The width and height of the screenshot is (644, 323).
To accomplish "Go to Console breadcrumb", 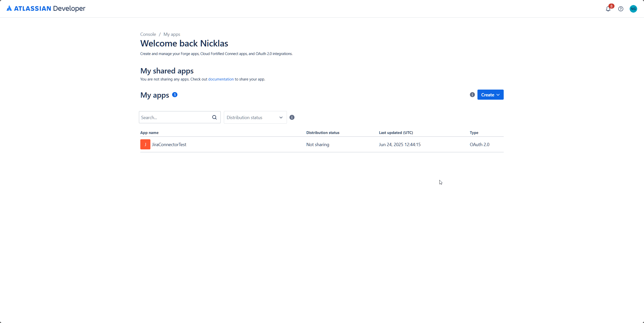I will tap(148, 34).
